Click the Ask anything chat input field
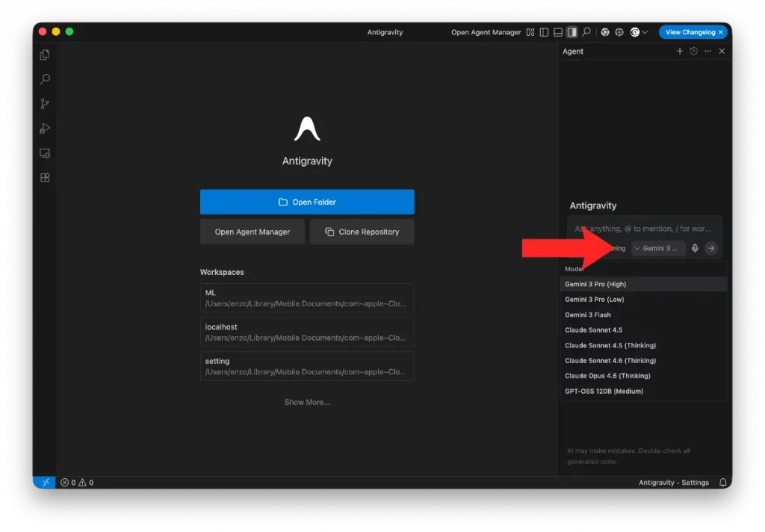The width and height of the screenshot is (765, 532). point(644,229)
